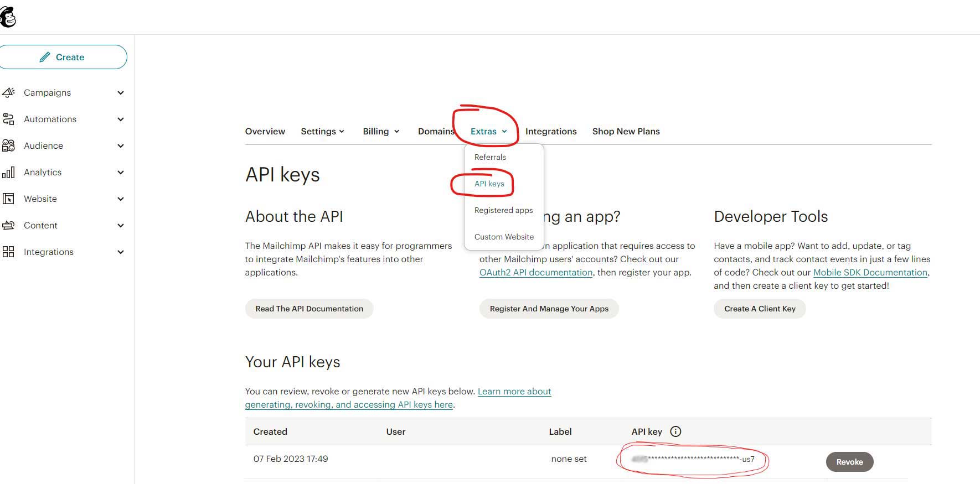This screenshot has height=484, width=980.
Task: Expand the Campaigns sidebar section chevron
Action: tap(121, 93)
